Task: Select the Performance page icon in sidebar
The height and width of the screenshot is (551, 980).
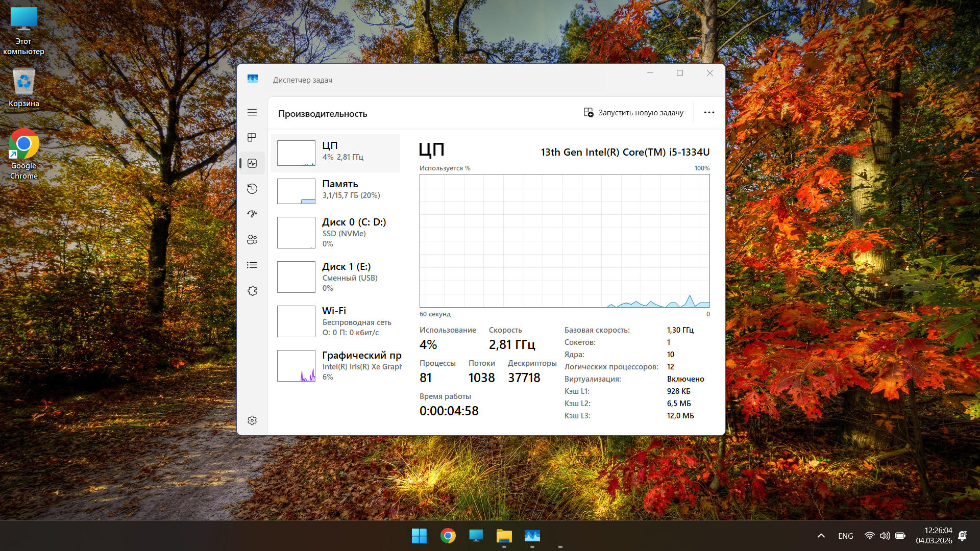Action: 252,163
